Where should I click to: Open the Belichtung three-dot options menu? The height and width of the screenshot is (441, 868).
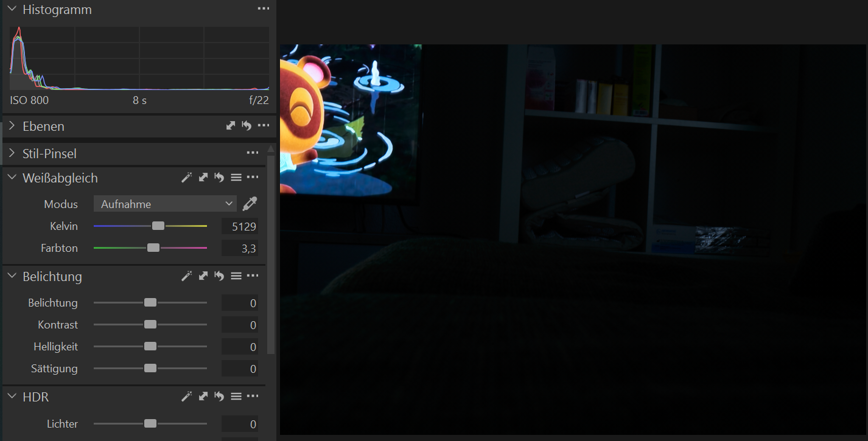(253, 276)
